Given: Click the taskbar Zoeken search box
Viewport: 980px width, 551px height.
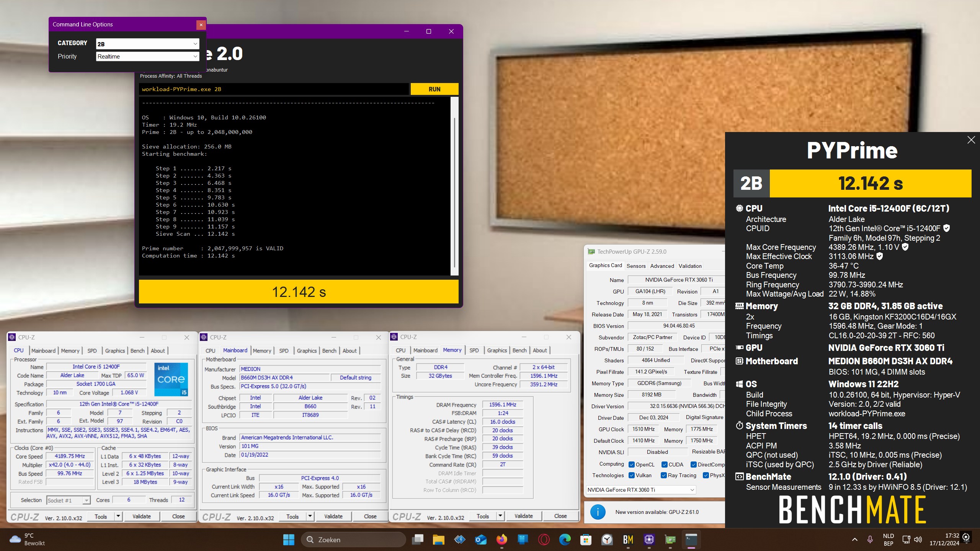Looking at the screenshot, I should pos(353,540).
